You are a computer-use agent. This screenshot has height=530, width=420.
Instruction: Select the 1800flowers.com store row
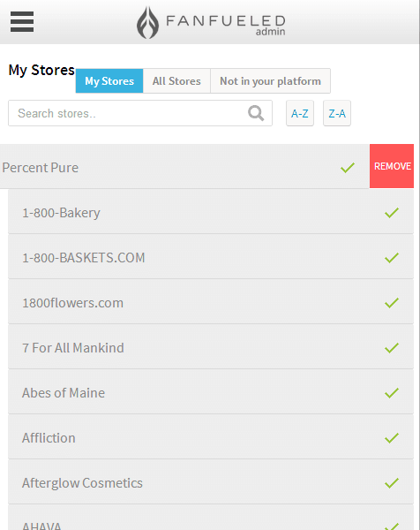click(x=211, y=302)
